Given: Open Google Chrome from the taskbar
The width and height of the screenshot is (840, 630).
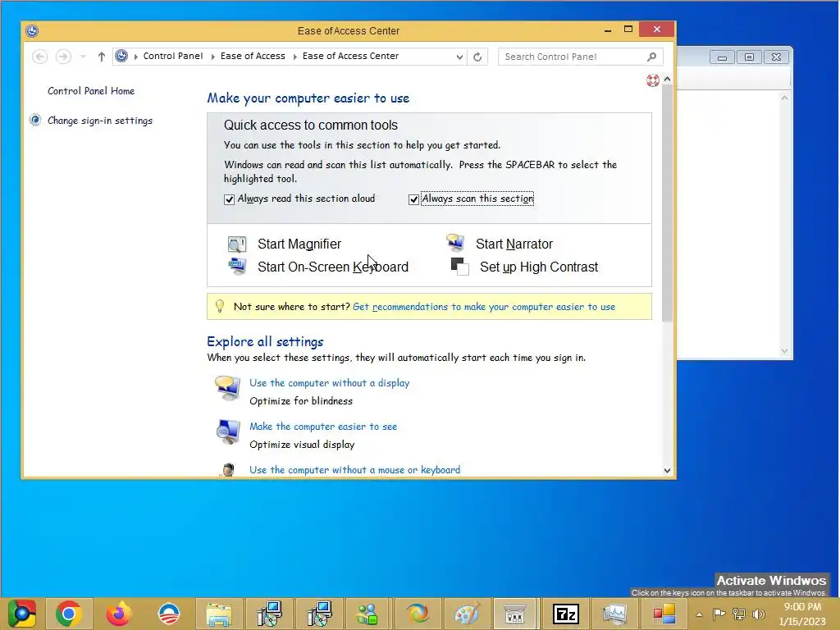Looking at the screenshot, I should tap(69, 614).
